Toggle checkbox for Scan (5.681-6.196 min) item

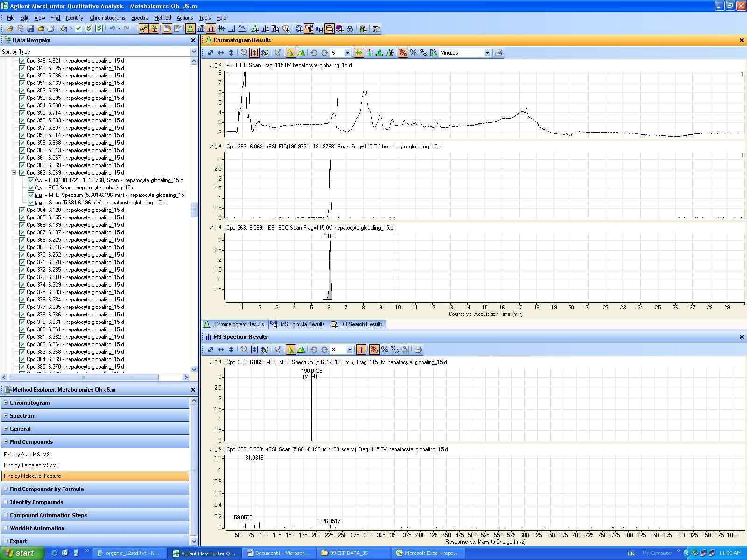31,203
